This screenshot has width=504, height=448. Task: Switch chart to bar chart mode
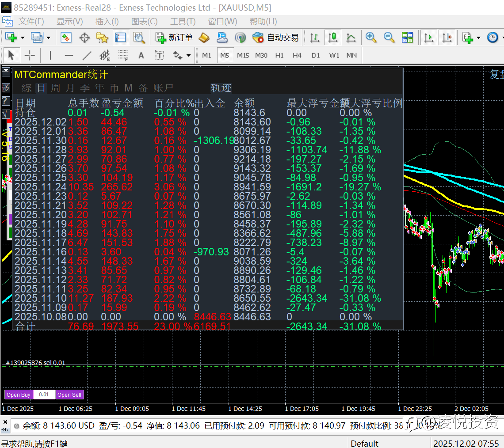tap(315, 38)
